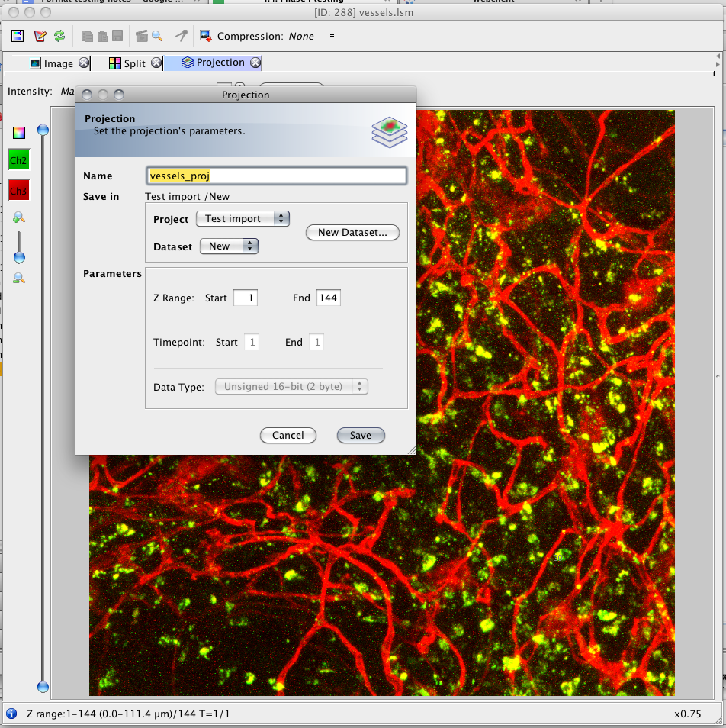Click the Z range status bar text
Image resolution: width=726 pixels, height=728 pixels.
[x=128, y=714]
